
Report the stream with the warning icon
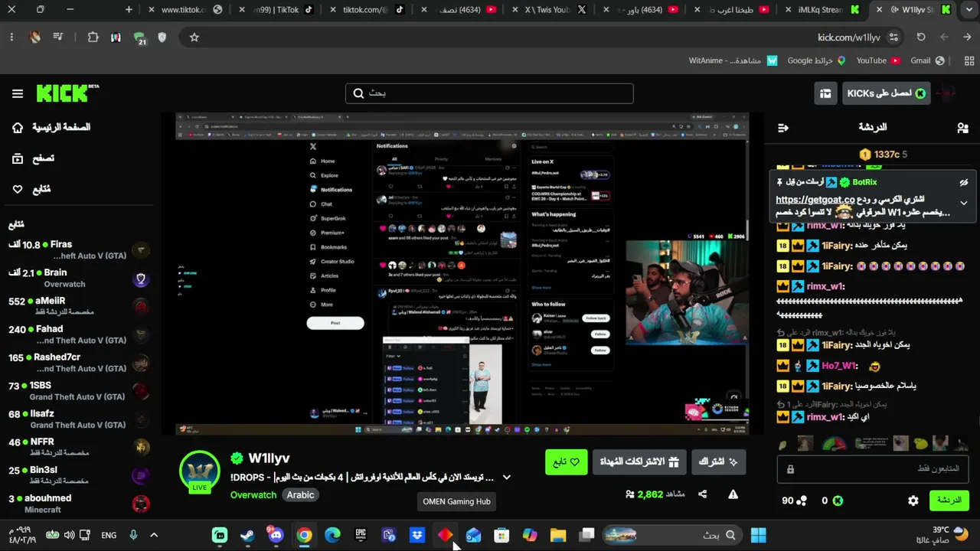click(733, 494)
